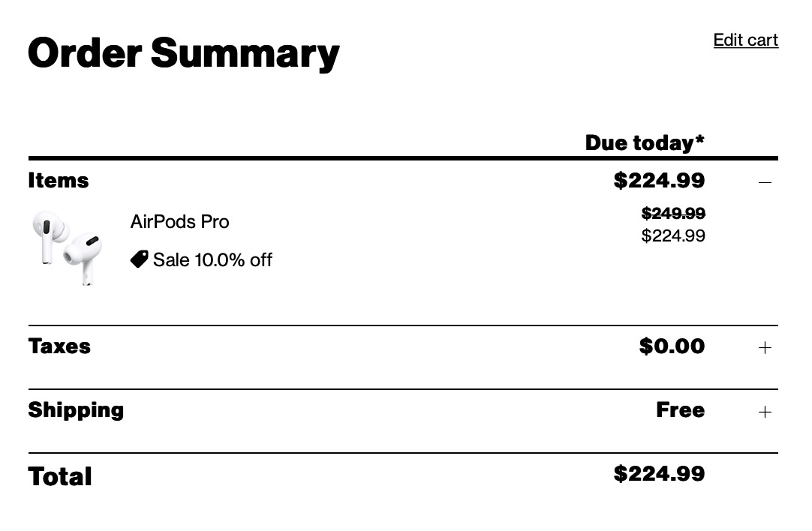Click the Shipping section heading
This screenshot has height=531, width=812.
(x=76, y=410)
